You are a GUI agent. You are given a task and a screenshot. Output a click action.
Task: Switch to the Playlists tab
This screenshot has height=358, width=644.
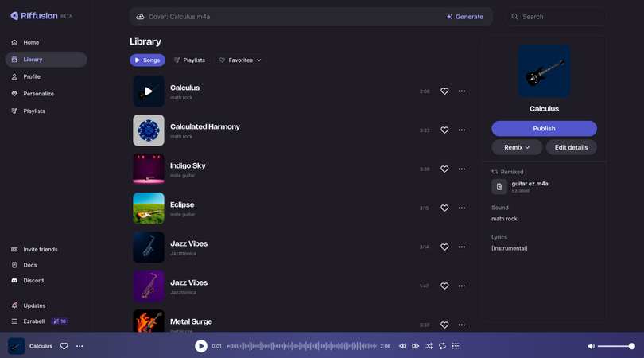(190, 60)
